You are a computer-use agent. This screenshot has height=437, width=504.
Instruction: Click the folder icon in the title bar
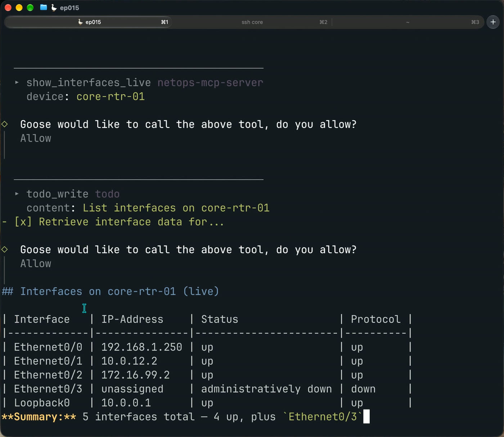tap(44, 7)
